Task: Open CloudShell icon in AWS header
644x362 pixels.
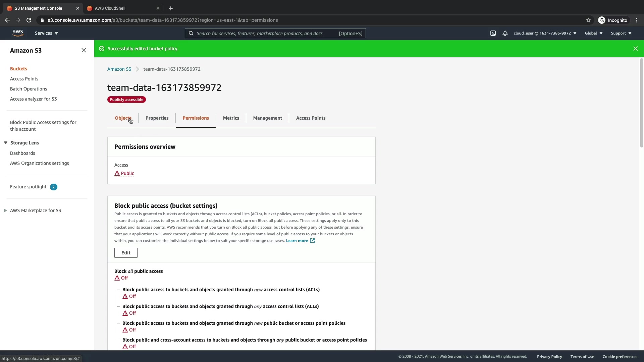Action: [493, 33]
